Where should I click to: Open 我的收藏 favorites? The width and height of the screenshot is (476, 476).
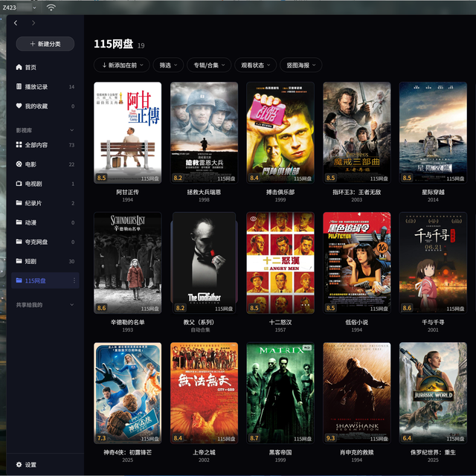click(45, 106)
